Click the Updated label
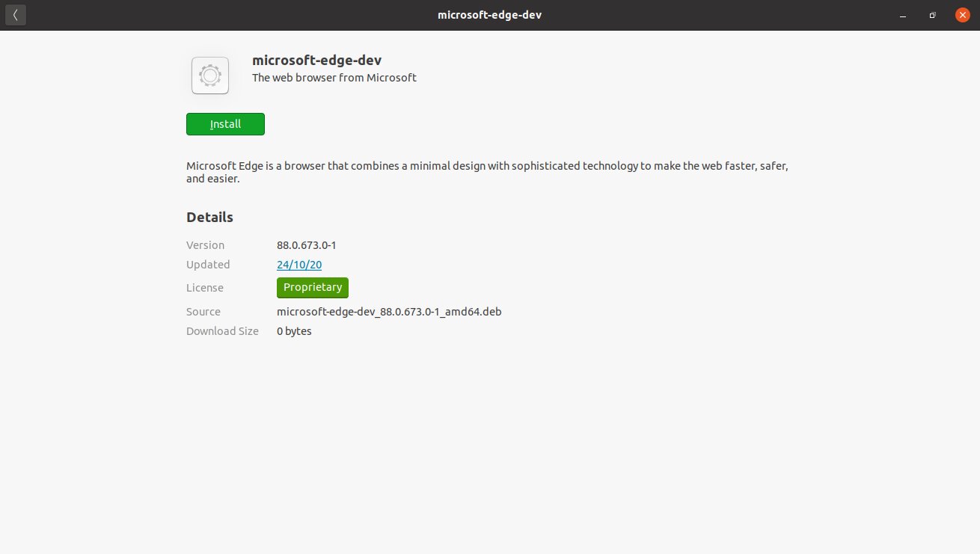This screenshot has width=980, height=554. tap(208, 265)
